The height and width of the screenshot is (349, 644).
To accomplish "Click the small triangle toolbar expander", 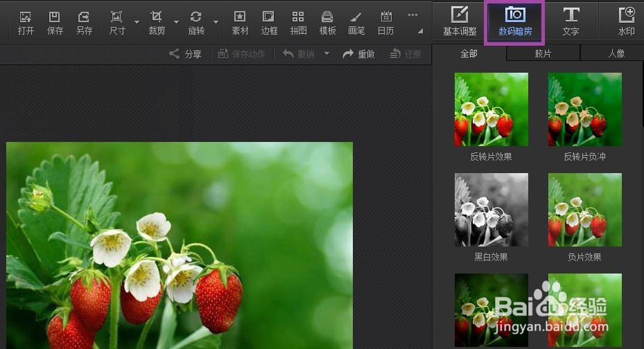I will (421, 30).
